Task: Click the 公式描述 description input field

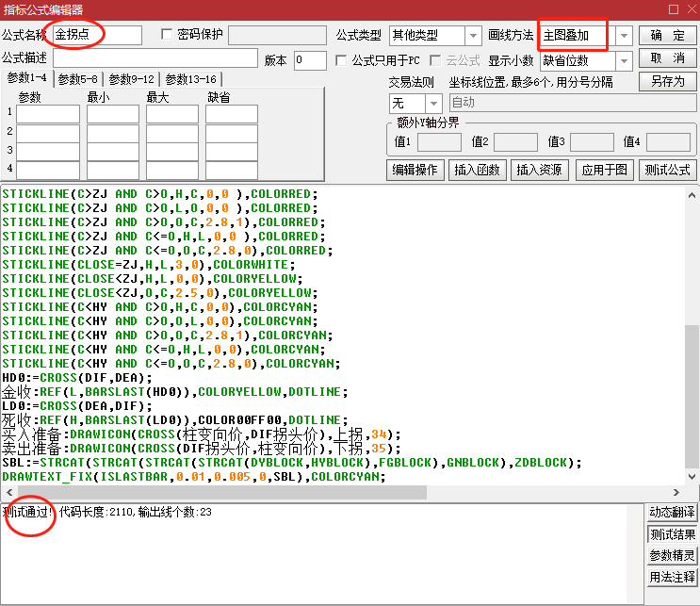Action: pos(155,58)
